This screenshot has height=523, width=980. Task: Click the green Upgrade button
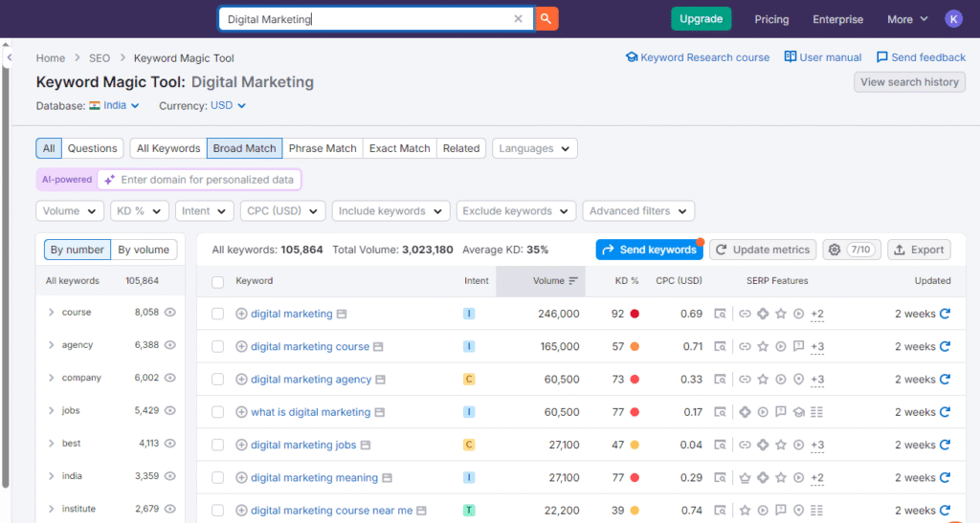701,19
